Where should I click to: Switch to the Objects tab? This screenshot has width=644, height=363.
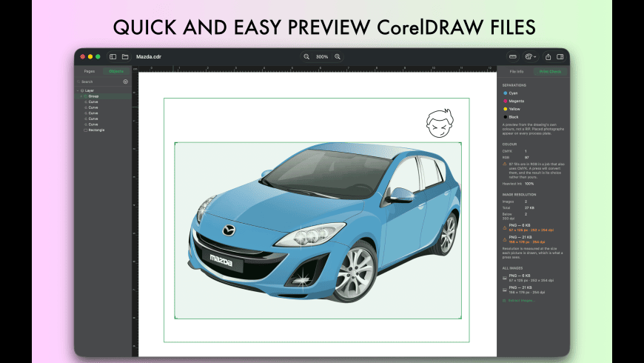tap(116, 72)
